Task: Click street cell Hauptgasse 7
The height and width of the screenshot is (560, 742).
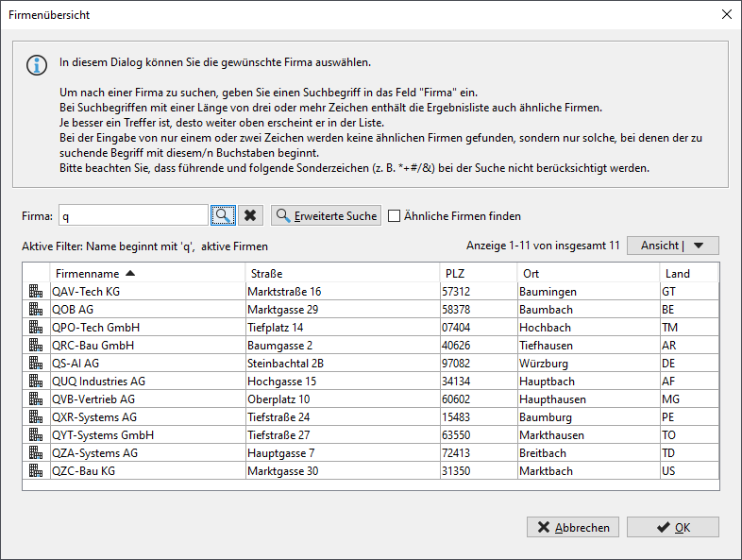Action: pyautogui.click(x=343, y=453)
